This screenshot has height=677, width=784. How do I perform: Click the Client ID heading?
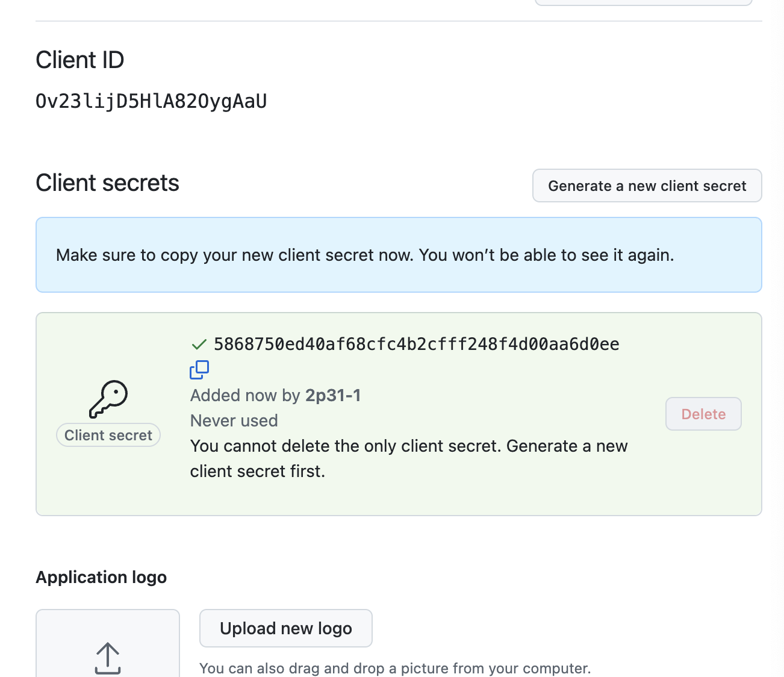tap(80, 60)
